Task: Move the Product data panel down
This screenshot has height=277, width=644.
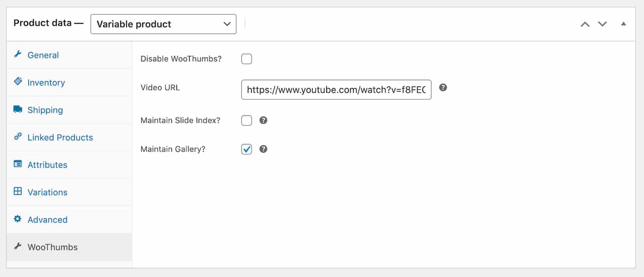Action: point(602,24)
